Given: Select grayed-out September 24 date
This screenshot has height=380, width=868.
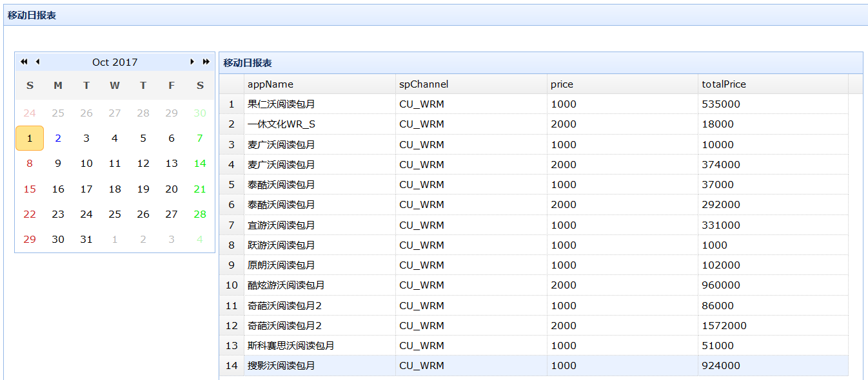Looking at the screenshot, I should coord(30,113).
